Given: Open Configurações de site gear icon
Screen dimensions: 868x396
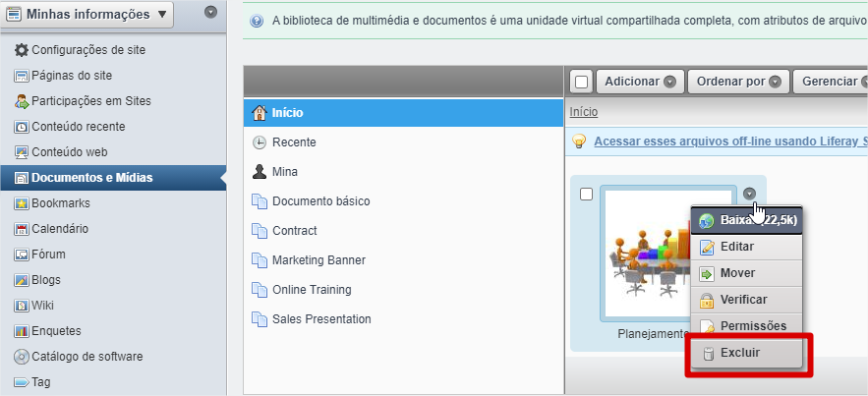Looking at the screenshot, I should [22, 49].
